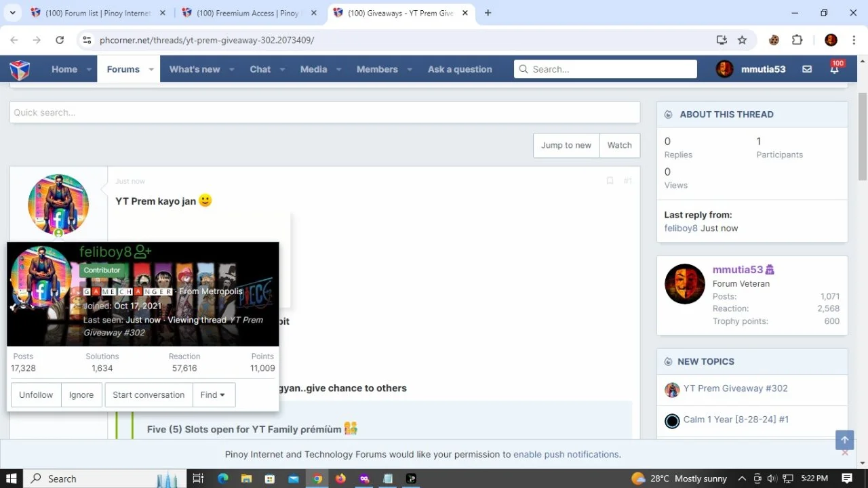Open the Home nav item
Viewport: 868px width, 488px height.
click(x=64, y=69)
